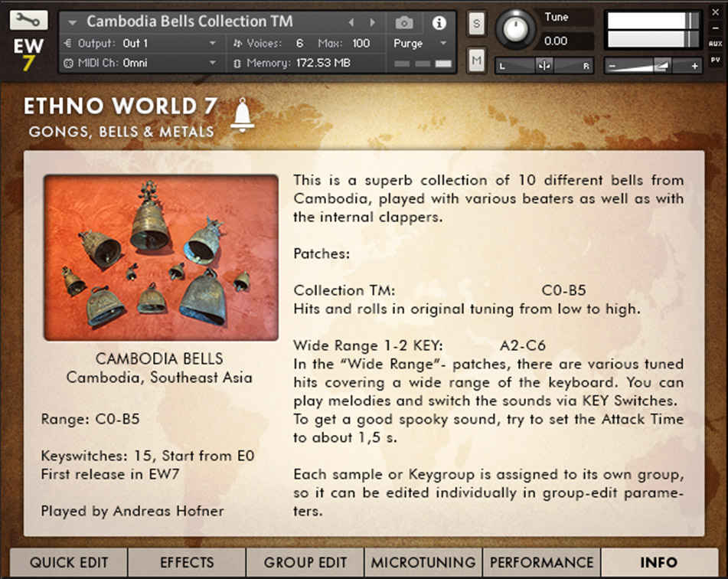
Task: Click the 'Patches:' heading
Action: [x=322, y=254]
